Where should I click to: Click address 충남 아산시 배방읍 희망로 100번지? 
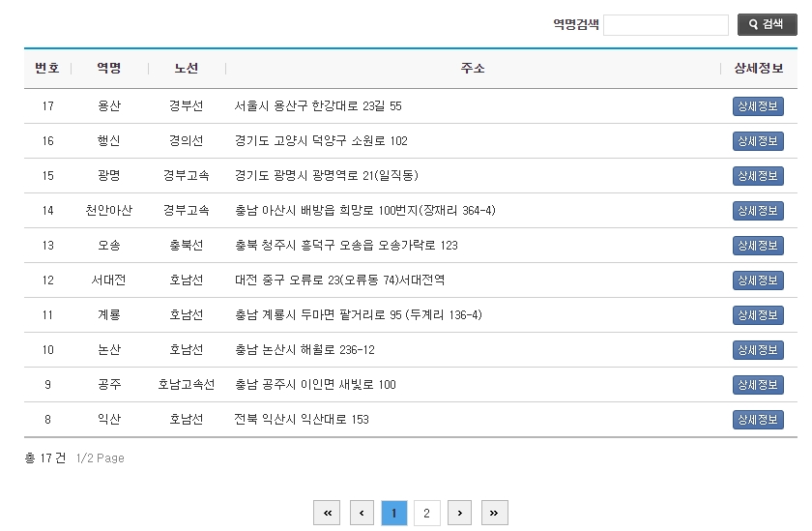[x=365, y=210]
